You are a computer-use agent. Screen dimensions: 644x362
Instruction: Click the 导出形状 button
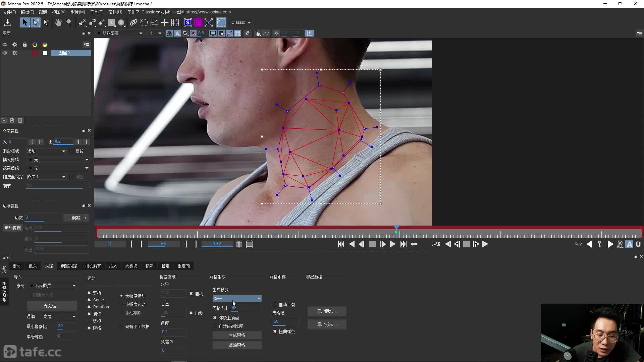(327, 324)
